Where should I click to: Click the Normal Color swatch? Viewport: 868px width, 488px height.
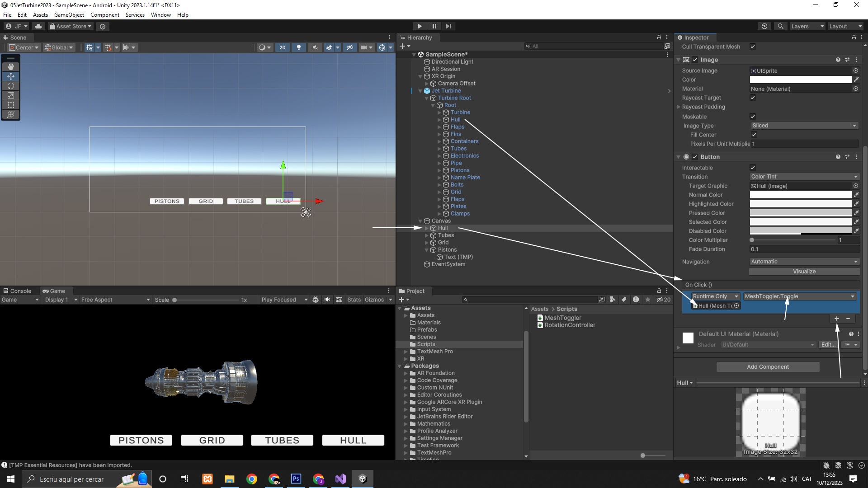coord(800,195)
